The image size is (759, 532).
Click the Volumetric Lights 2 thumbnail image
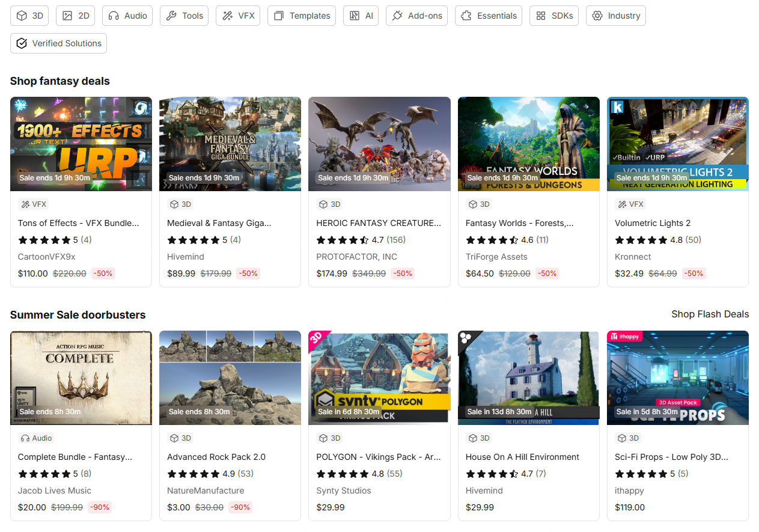678,144
